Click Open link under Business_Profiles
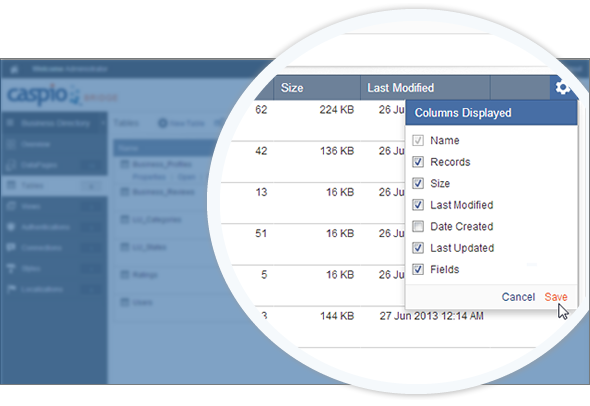Screen dimensions: 590x406 click(187, 177)
